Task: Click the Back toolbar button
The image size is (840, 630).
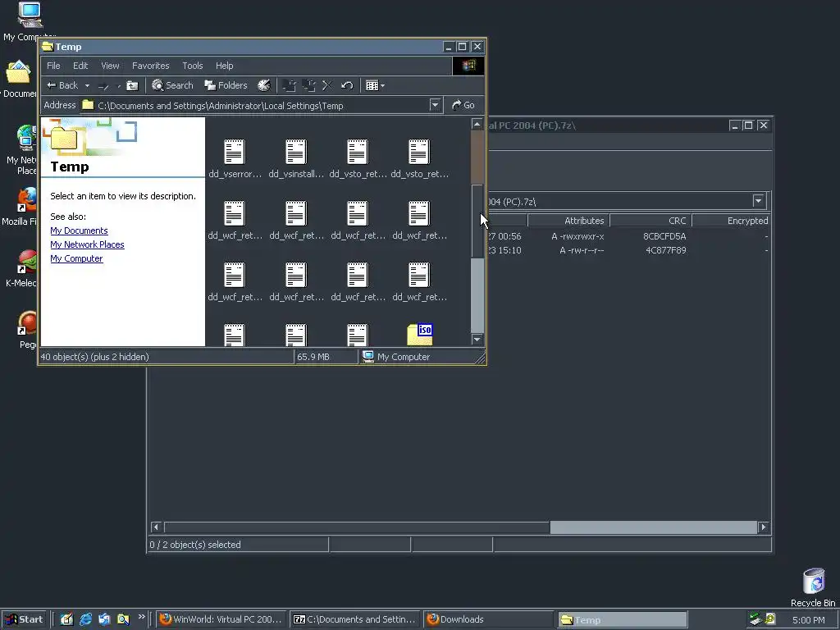Action: 62,85
